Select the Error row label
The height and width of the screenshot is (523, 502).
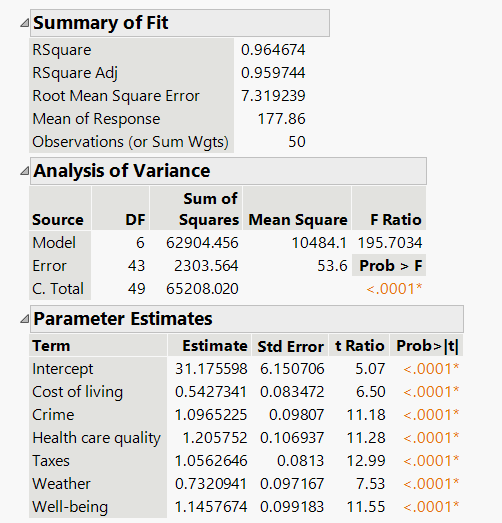click(x=49, y=266)
